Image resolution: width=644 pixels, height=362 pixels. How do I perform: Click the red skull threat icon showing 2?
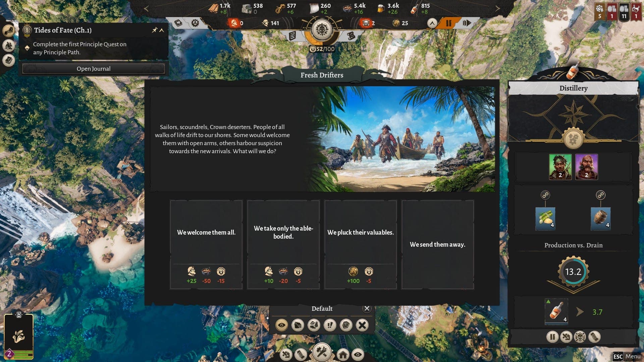click(x=365, y=23)
